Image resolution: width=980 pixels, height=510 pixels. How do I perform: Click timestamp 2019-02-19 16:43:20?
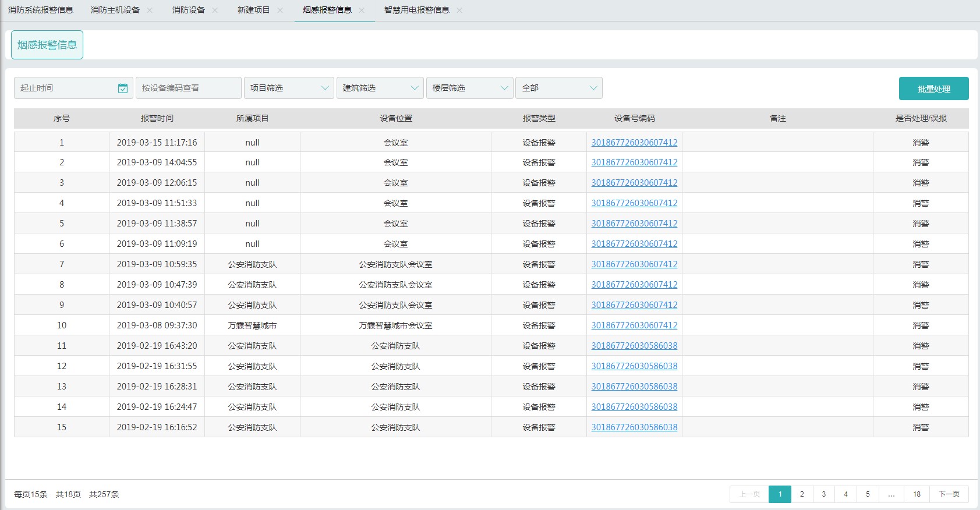[x=157, y=346]
